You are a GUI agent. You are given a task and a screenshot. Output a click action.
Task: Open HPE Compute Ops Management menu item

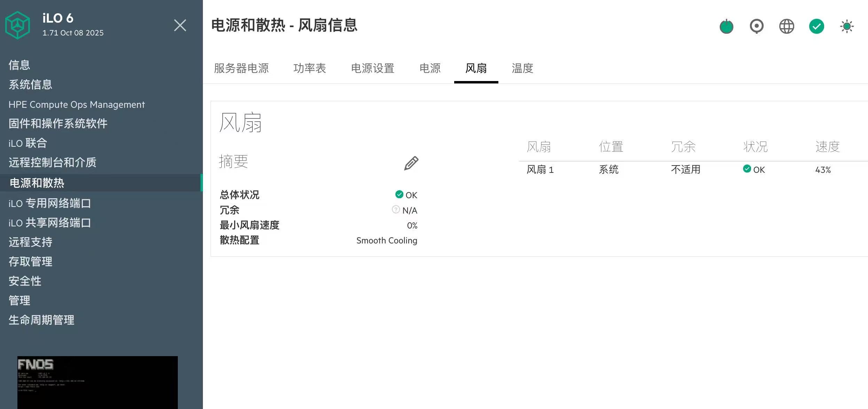(x=77, y=104)
